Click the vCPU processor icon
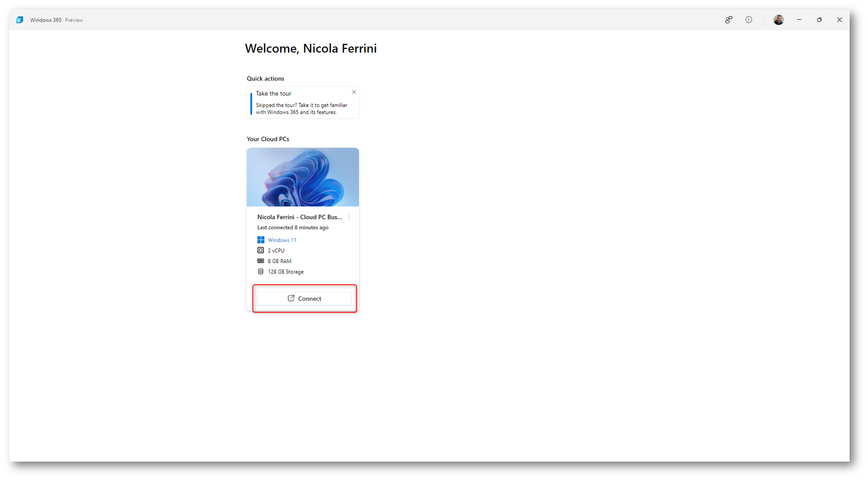This screenshot has height=480, width=868. coord(261,250)
